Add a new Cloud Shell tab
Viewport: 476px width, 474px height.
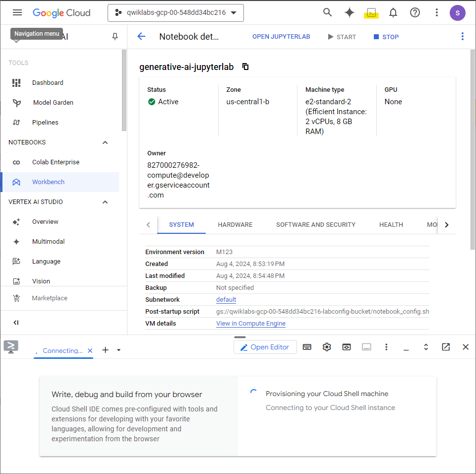tap(105, 350)
